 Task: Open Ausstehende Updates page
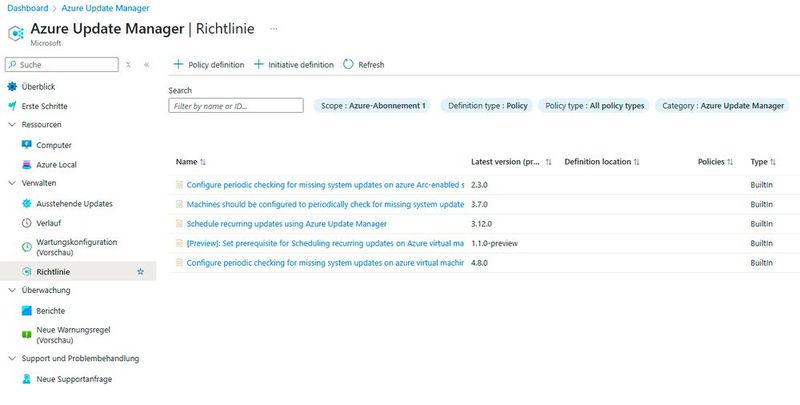(x=74, y=204)
